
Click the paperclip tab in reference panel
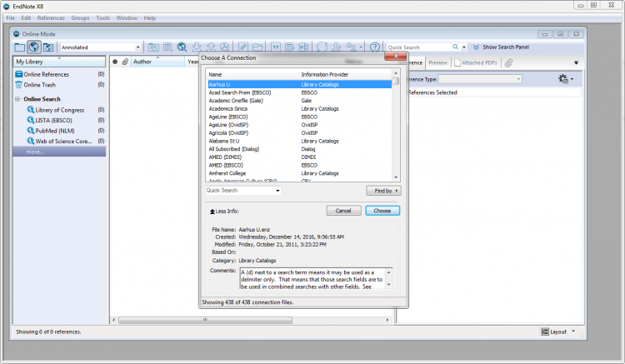point(508,63)
